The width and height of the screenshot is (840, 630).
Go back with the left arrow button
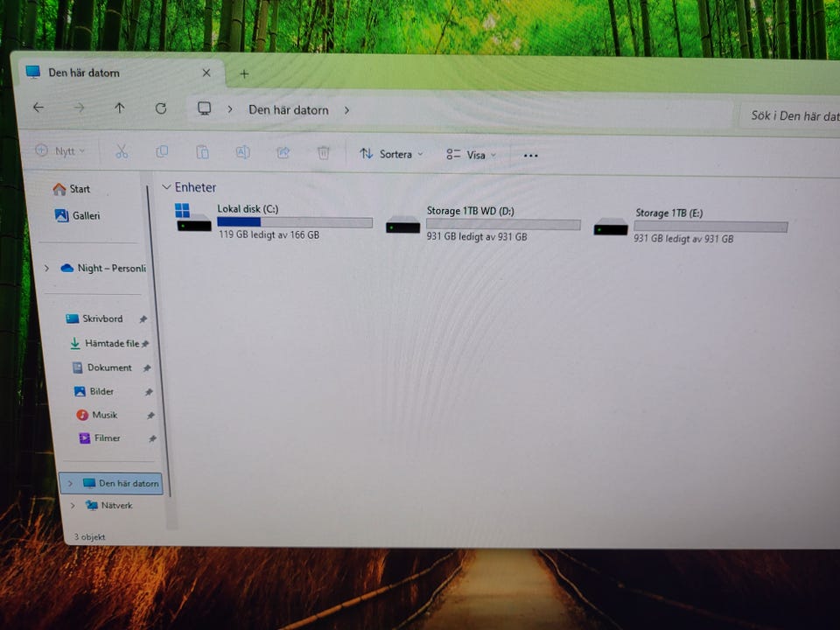[38, 107]
